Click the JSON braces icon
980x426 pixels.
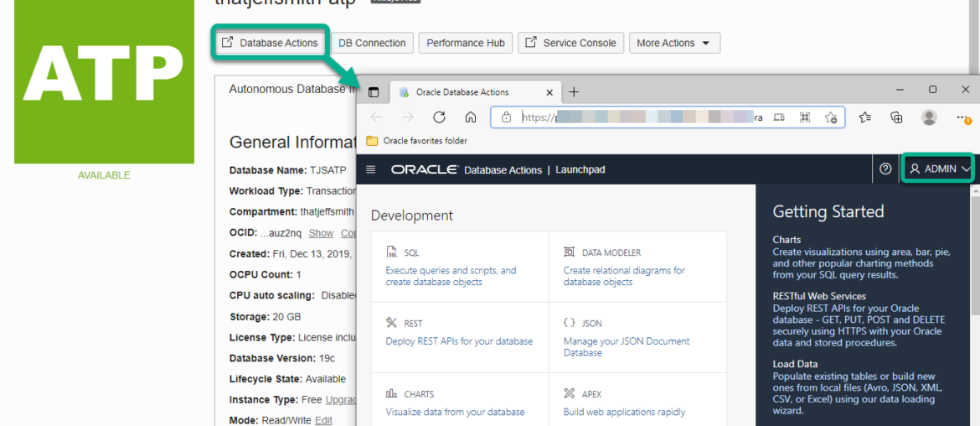tap(569, 323)
